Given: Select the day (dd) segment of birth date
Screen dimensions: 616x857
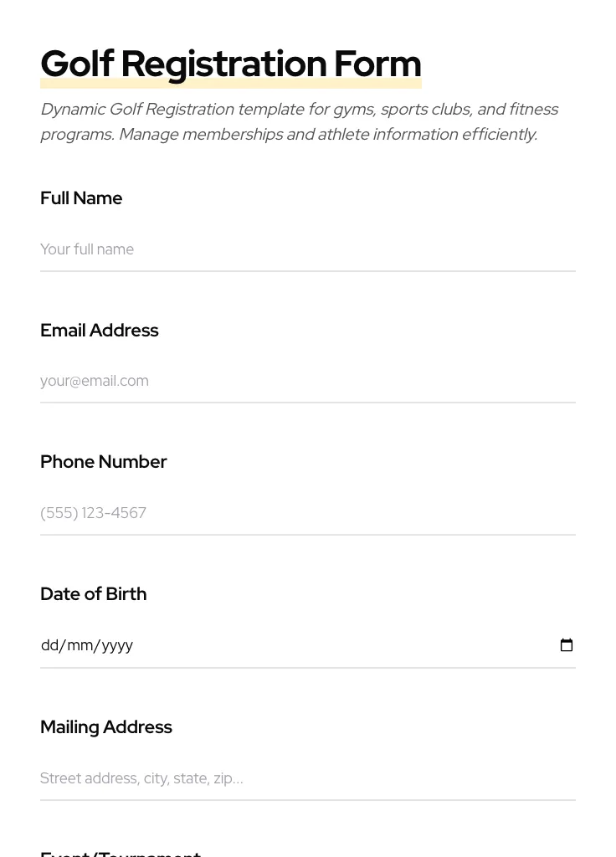Looking at the screenshot, I should (x=49, y=645).
